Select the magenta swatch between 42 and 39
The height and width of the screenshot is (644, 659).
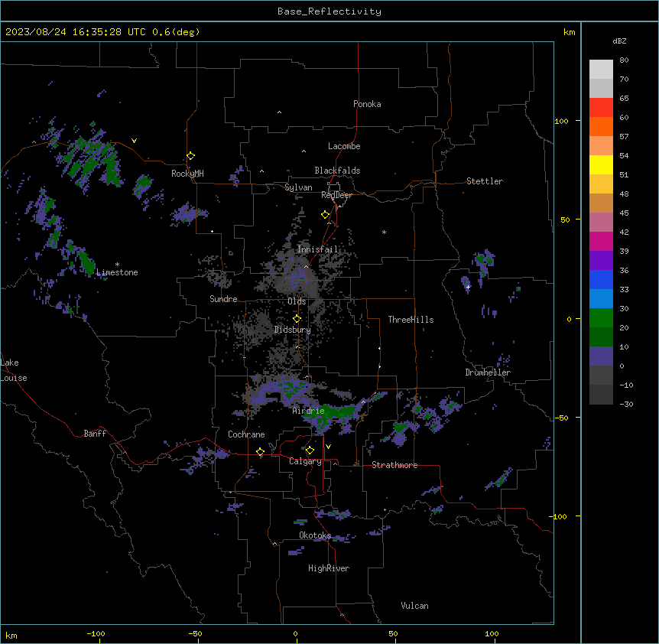tap(601, 241)
